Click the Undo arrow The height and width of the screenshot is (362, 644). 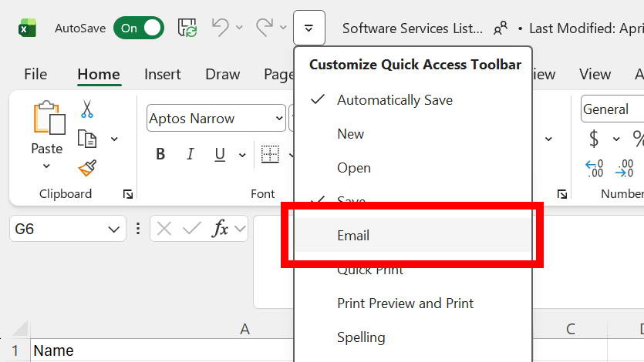(220, 28)
